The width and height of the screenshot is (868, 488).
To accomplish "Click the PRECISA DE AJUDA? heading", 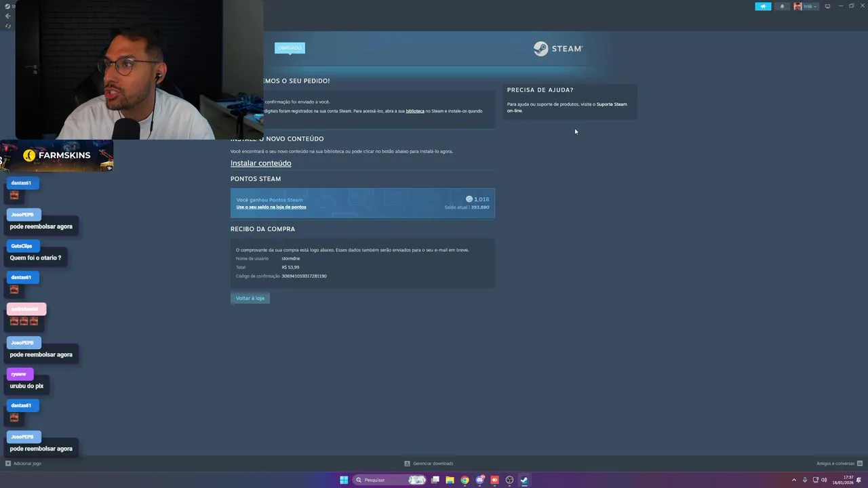I will tap(540, 89).
